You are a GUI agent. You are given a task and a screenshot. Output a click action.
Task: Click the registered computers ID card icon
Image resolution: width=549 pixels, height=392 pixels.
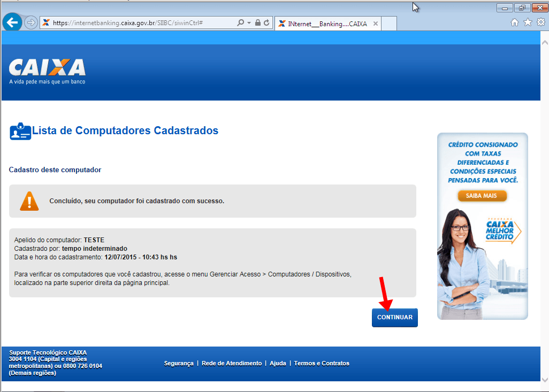click(20, 132)
